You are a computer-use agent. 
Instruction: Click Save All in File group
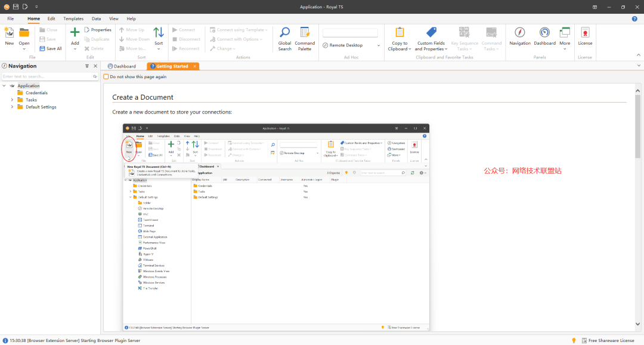(x=51, y=48)
